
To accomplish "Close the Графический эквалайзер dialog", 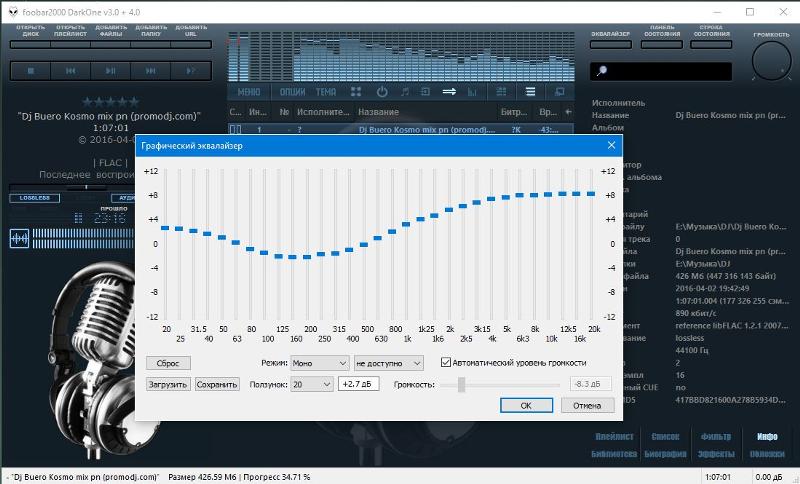I will pyautogui.click(x=611, y=145).
